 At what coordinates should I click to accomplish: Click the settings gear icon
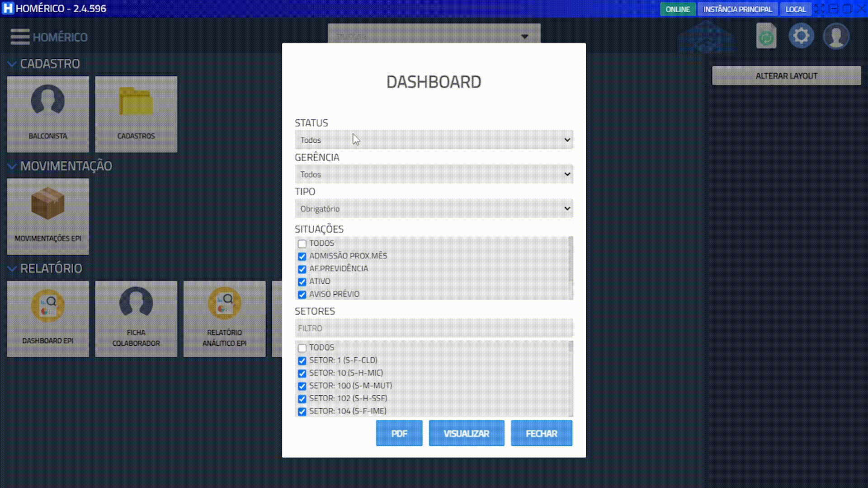(x=801, y=36)
